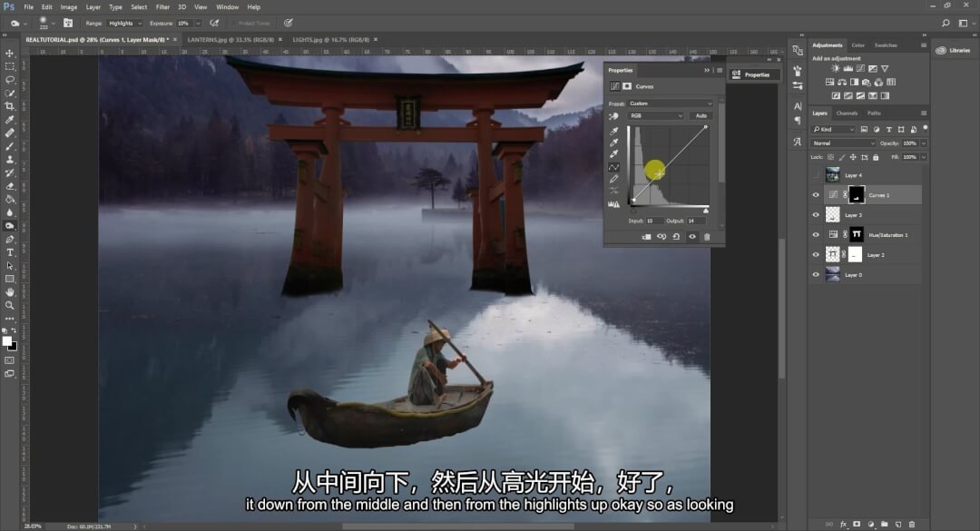Screen dimensions: 980x531
Task: Select the Crop tool
Action: (x=9, y=106)
